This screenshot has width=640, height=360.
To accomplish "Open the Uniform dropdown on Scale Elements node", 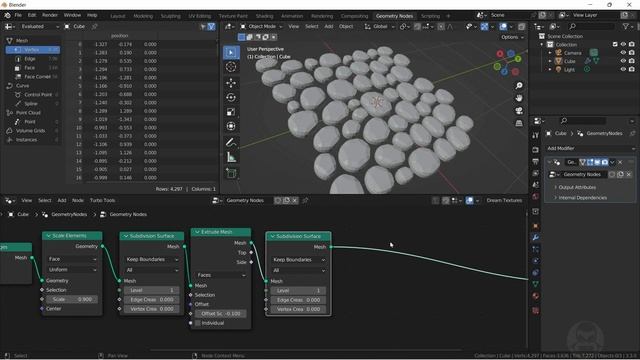I will pos(72,269).
